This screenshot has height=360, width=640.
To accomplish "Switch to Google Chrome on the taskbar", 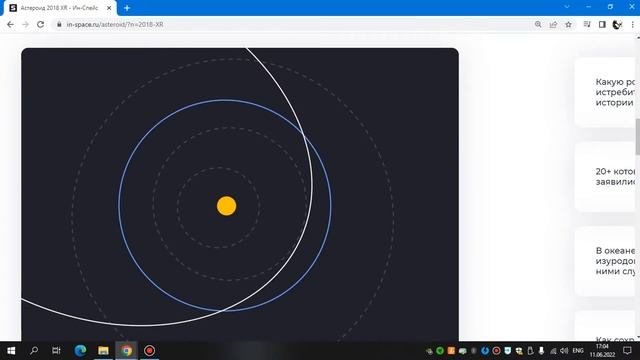I will (x=127, y=351).
